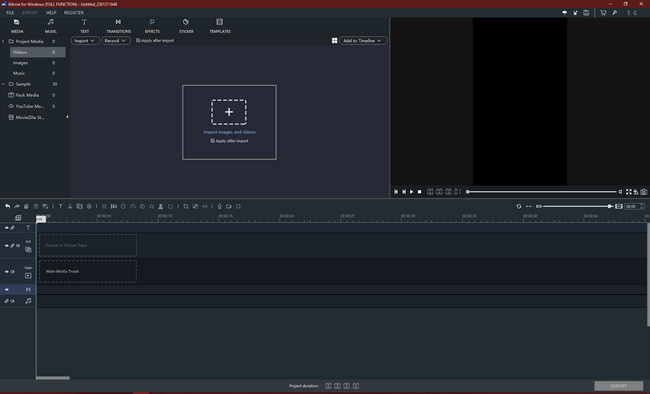Open the REGISTER menu
The height and width of the screenshot is (394, 650).
74,12
